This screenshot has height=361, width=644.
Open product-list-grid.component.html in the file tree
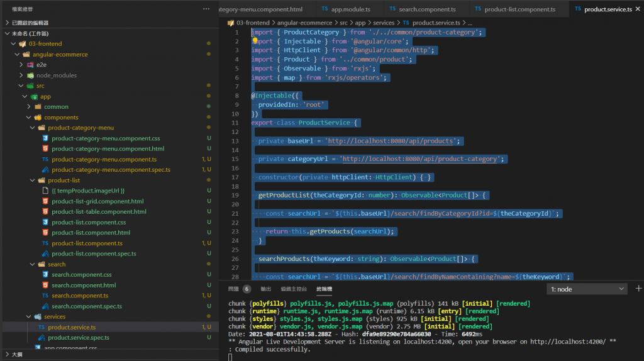[x=97, y=201]
